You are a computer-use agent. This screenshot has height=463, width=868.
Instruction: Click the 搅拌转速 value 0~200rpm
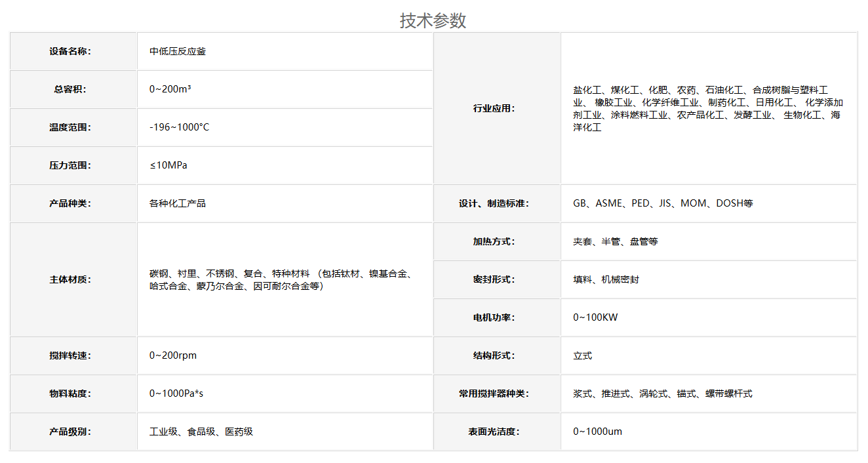click(x=172, y=355)
